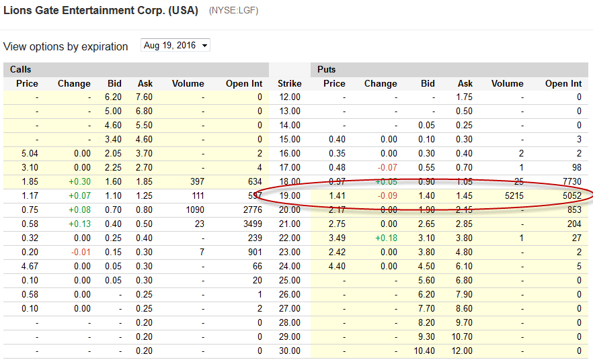Click the Strike column header
The height and width of the screenshot is (364, 593).
coord(289,83)
